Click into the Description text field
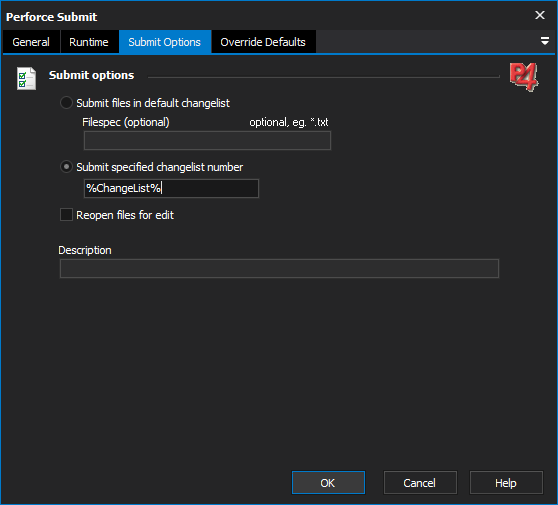 click(279, 269)
